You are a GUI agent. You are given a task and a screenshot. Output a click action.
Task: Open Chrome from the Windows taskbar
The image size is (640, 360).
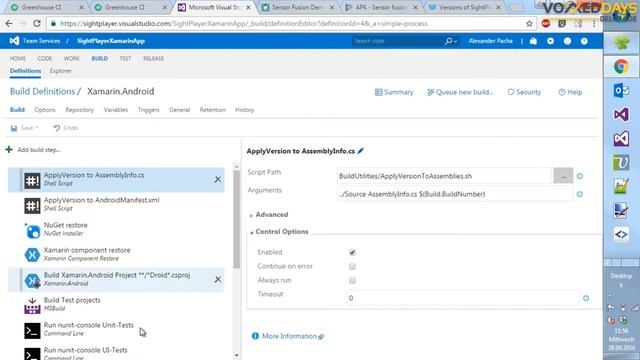(x=621, y=66)
